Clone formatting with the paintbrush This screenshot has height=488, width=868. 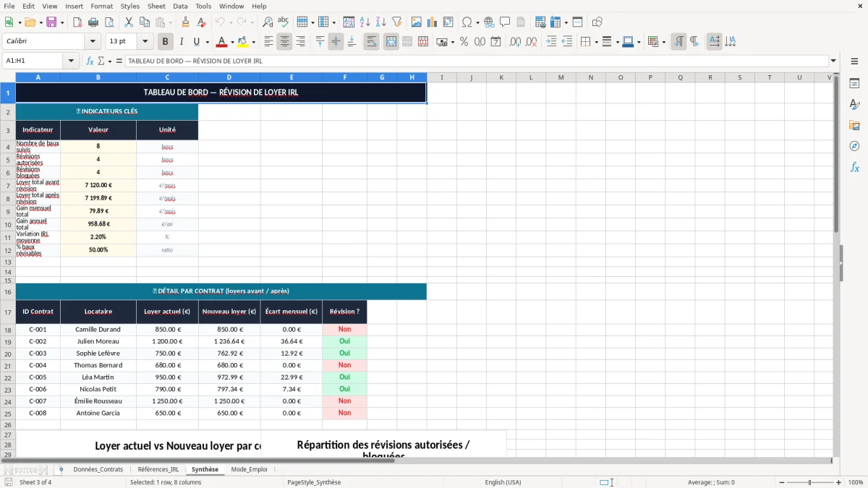coord(186,22)
